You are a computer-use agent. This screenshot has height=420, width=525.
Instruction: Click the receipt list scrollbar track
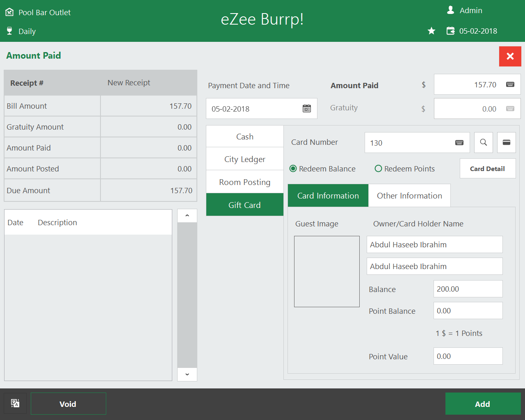(187, 295)
